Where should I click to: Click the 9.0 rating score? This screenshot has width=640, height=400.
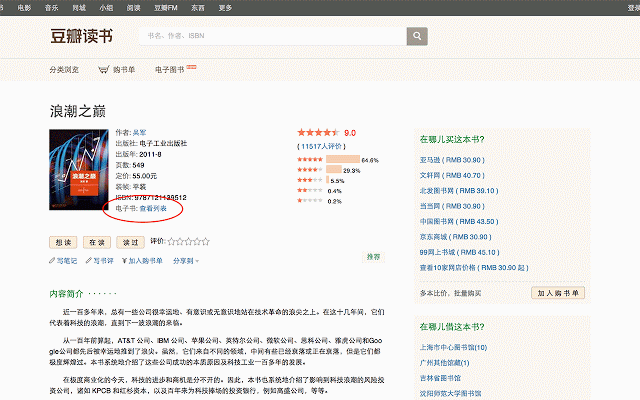[350, 133]
